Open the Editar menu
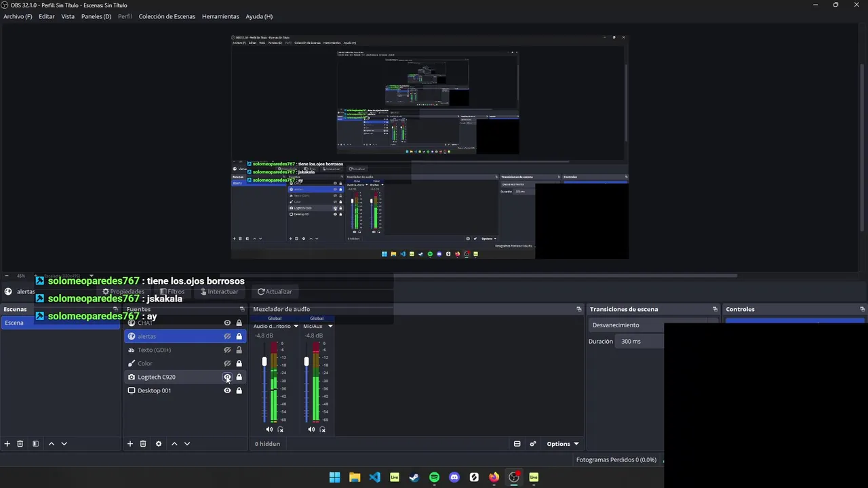 tap(47, 16)
